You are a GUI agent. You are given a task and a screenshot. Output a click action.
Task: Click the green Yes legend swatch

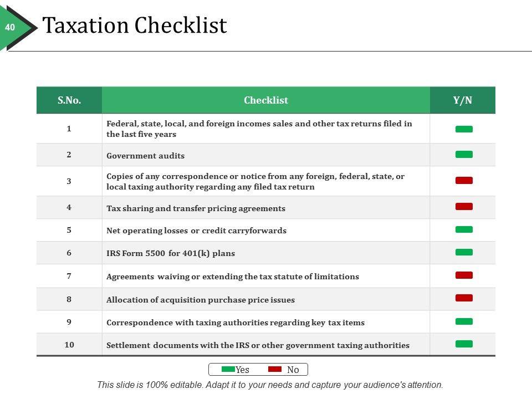click(x=228, y=370)
